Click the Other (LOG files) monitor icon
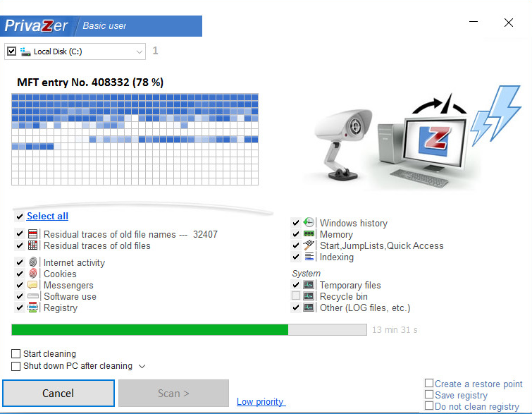This screenshot has height=414, width=532. [309, 308]
